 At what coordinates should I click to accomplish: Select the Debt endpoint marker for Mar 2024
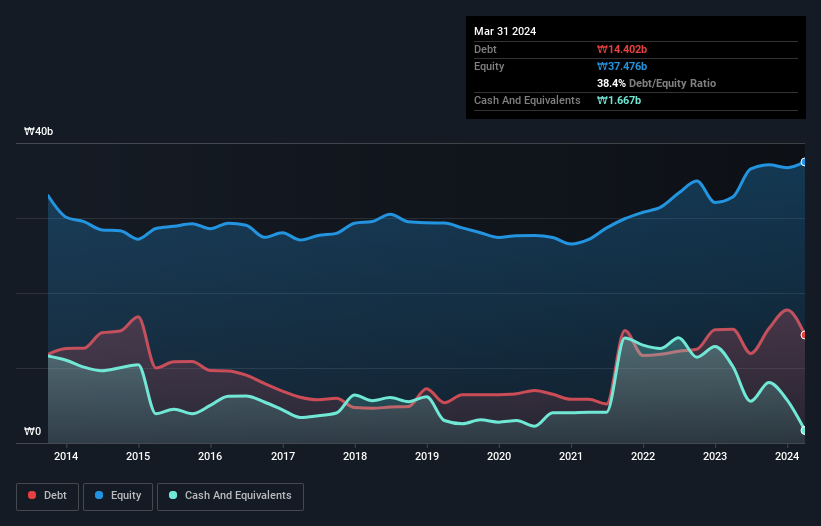point(804,335)
